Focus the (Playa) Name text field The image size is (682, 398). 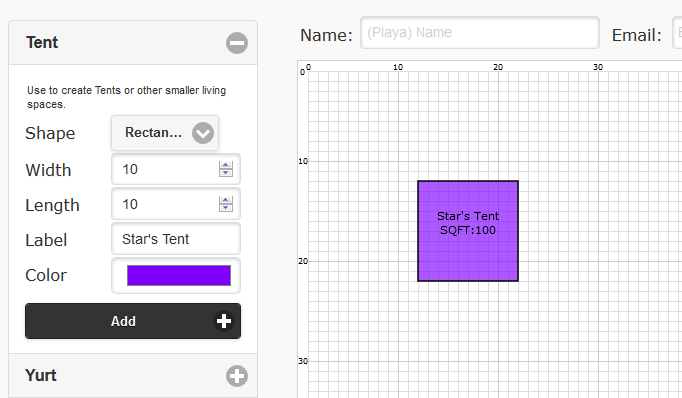480,33
